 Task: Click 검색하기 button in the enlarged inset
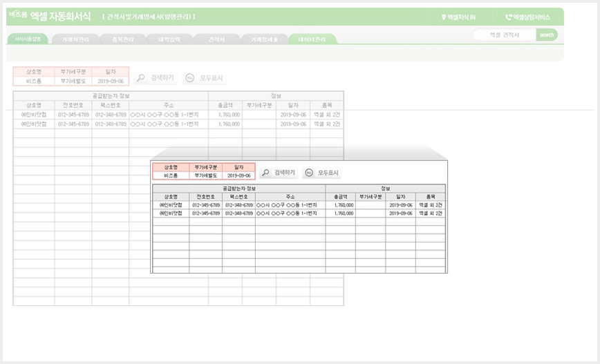click(279, 173)
